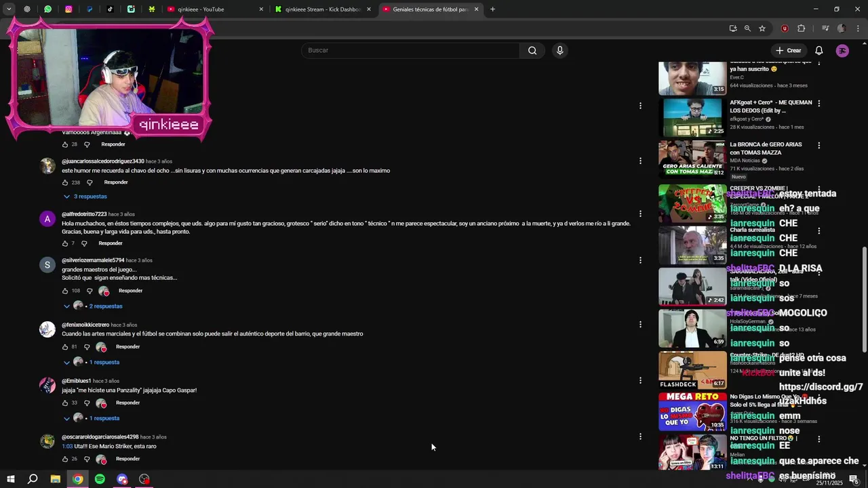Dislike the juancarlossalcedorodriguez3430 comment

90,182
